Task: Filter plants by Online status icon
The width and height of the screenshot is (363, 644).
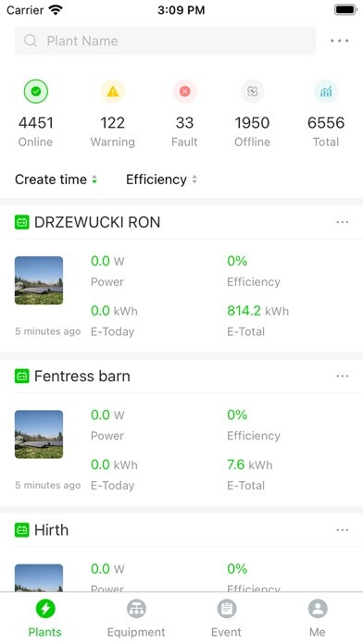Action: click(x=36, y=92)
